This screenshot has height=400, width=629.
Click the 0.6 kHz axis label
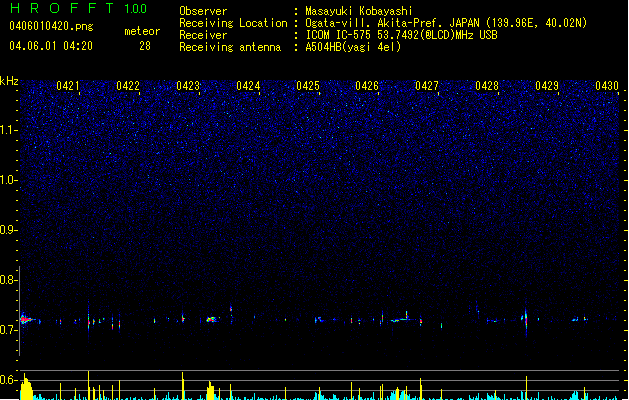(8, 380)
